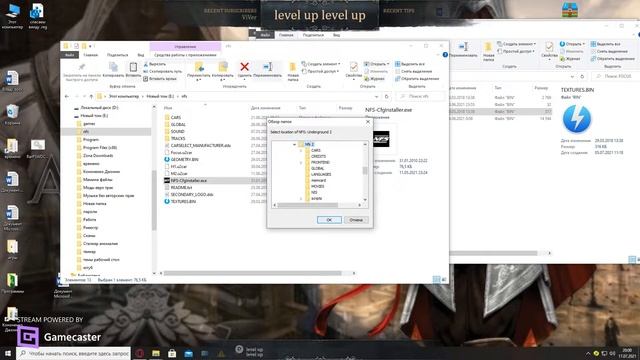The width and height of the screenshot is (640, 360).
Task: Refresh the nfs window address bar
Action: (x=387, y=97)
